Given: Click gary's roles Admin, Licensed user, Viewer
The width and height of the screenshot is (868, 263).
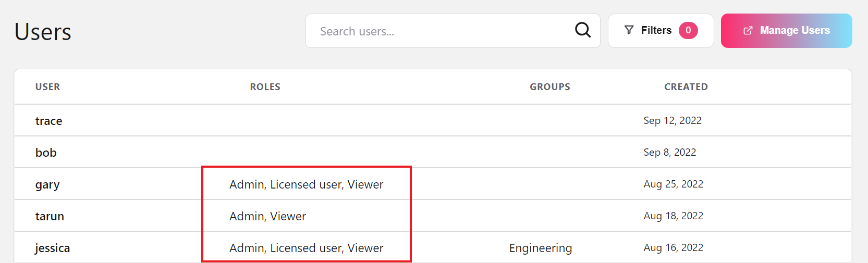Looking at the screenshot, I should (x=307, y=184).
